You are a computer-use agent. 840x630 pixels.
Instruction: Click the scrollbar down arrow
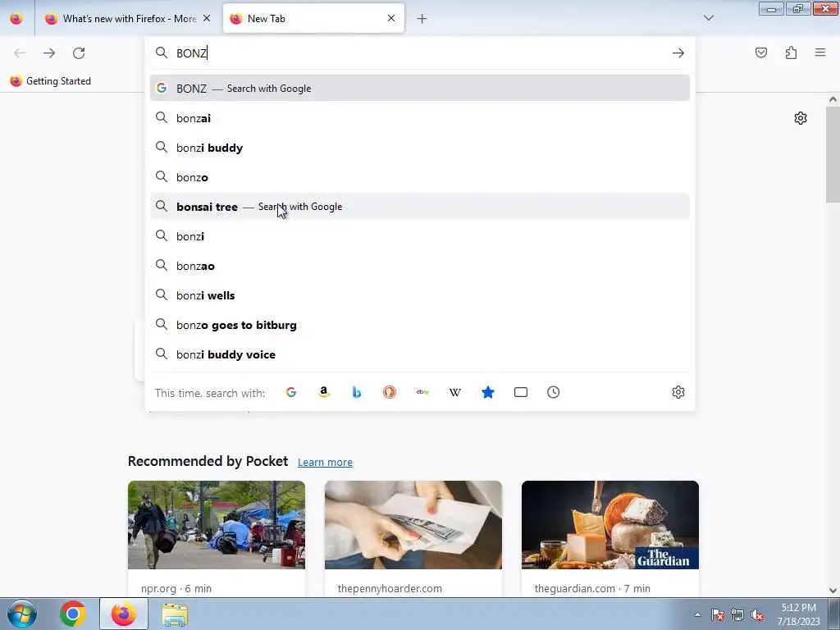(833, 591)
